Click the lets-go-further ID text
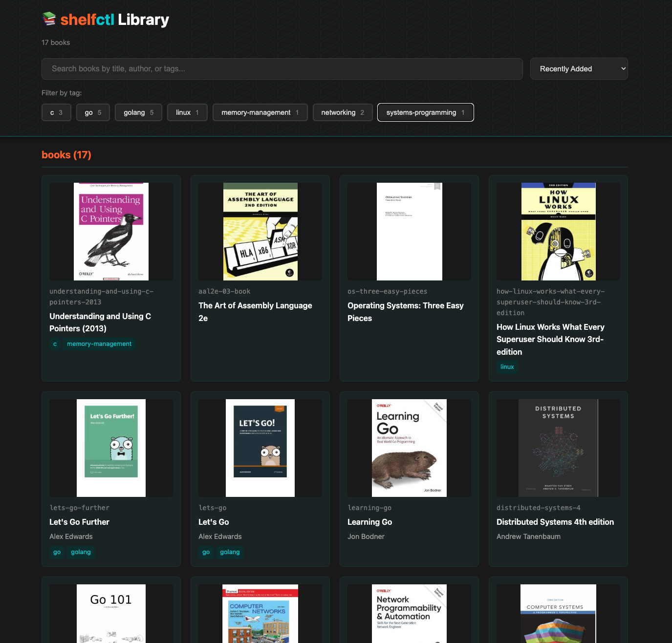Image resolution: width=672 pixels, height=643 pixels. [79, 508]
